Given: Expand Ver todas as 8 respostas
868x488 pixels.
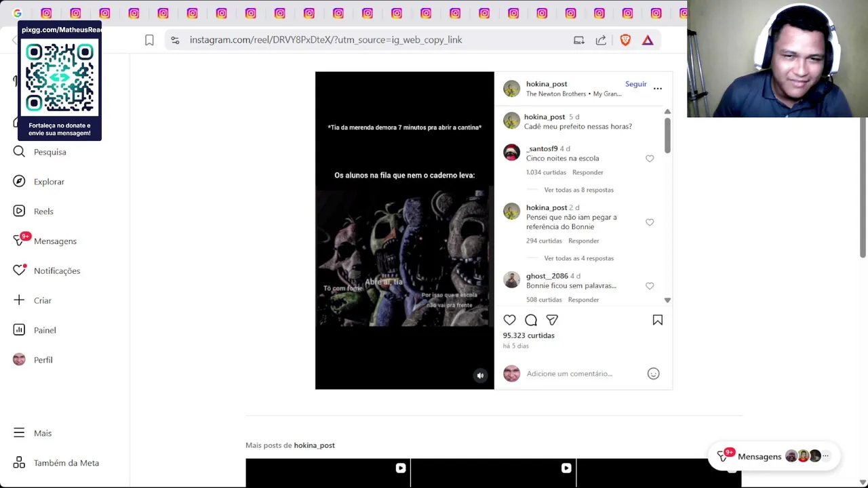Looking at the screenshot, I should tap(578, 190).
